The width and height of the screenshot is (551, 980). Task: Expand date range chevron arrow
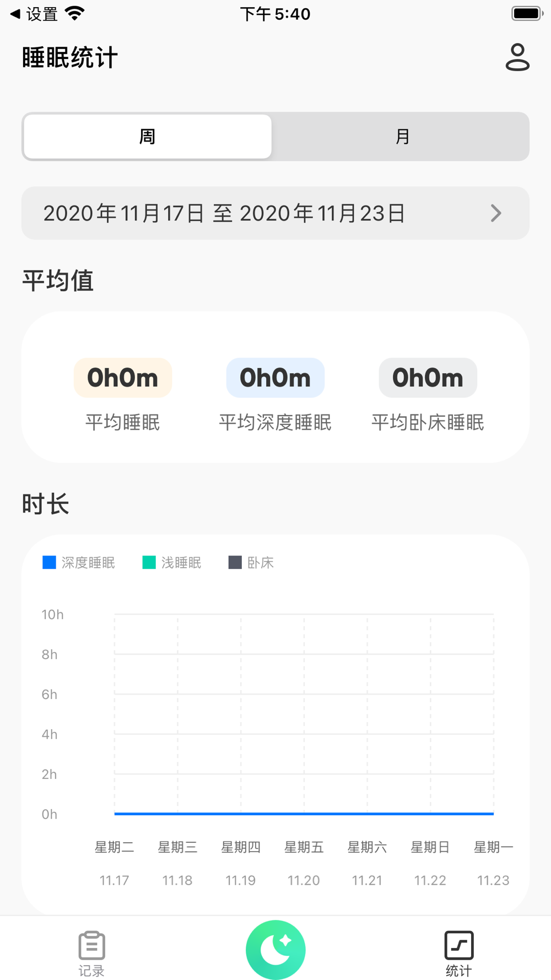(x=496, y=213)
